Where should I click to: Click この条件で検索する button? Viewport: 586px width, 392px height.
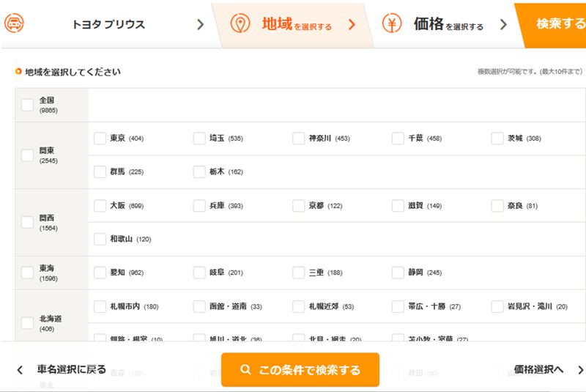click(300, 369)
